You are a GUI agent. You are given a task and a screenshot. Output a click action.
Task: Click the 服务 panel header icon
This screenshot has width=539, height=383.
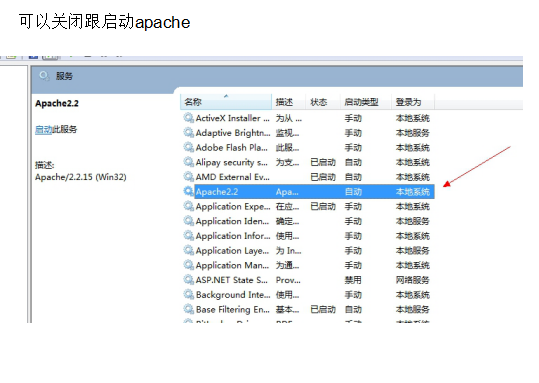(x=44, y=76)
